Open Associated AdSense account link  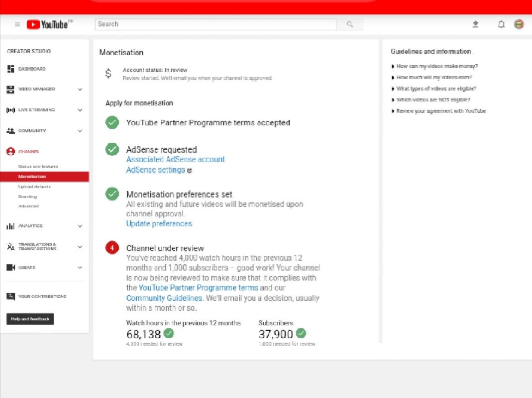pyautogui.click(x=175, y=160)
